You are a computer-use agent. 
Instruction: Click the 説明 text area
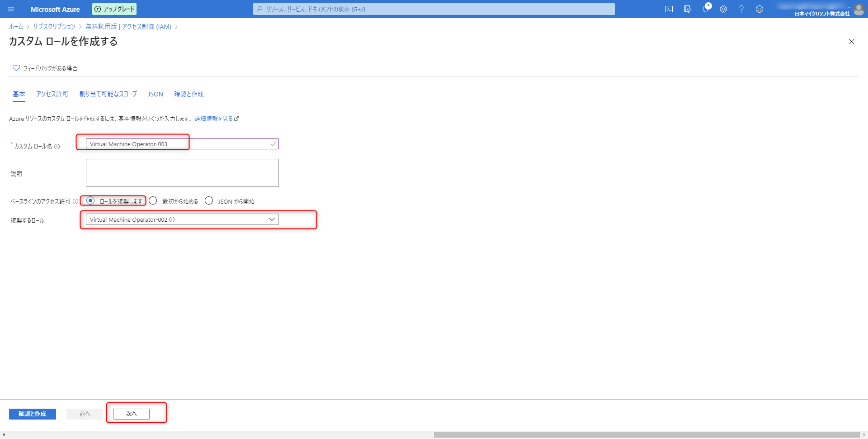(182, 173)
